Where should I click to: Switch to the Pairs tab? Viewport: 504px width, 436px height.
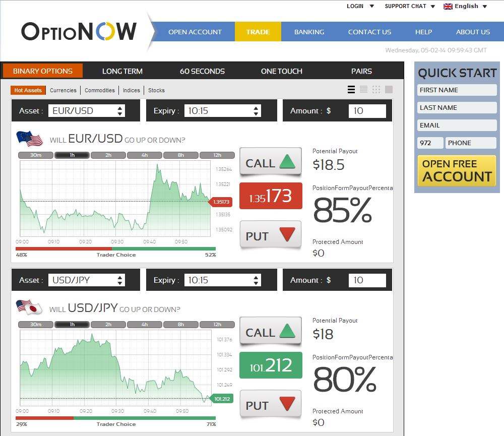(361, 71)
